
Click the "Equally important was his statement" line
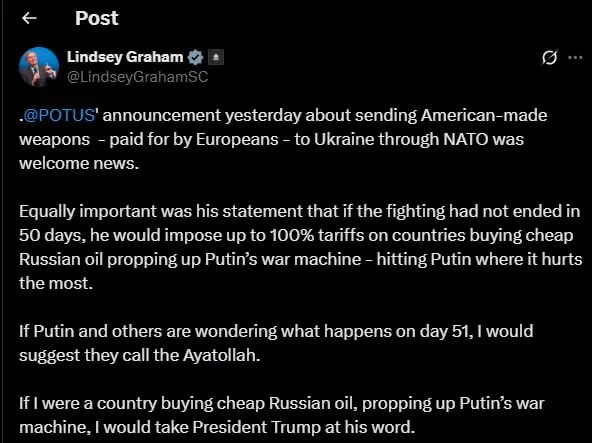pyautogui.click(x=299, y=211)
